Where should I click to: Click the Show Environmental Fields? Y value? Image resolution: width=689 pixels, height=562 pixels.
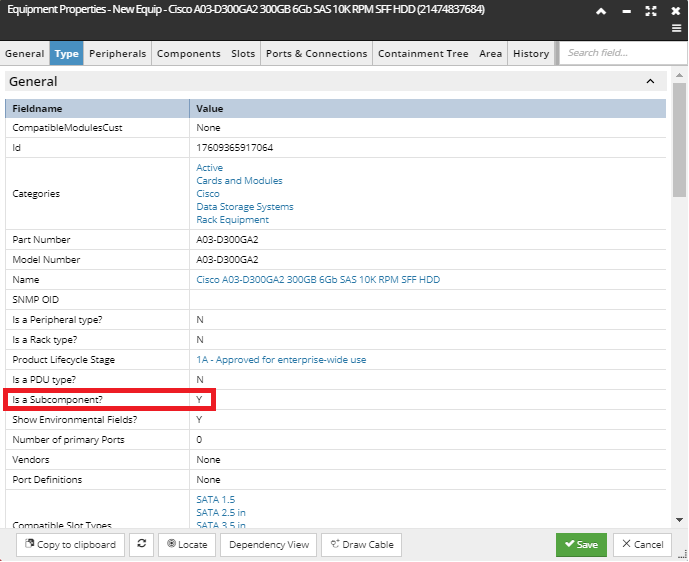(199, 420)
